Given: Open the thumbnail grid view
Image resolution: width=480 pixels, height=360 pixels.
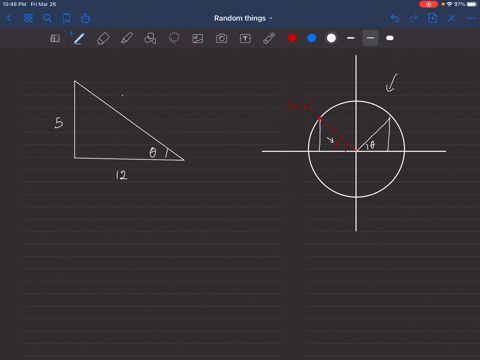Looking at the screenshot, I should [28, 18].
